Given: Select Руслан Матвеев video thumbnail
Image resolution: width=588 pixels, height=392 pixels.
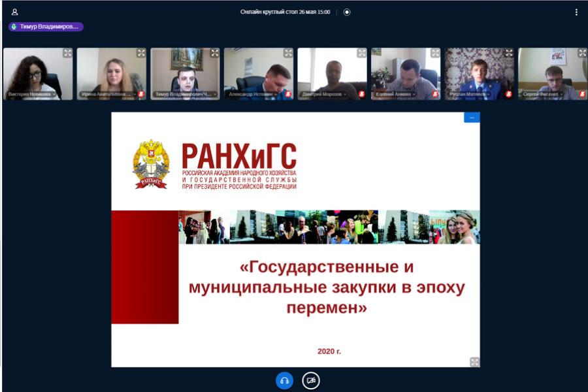Looking at the screenshot, I should tap(480, 74).
